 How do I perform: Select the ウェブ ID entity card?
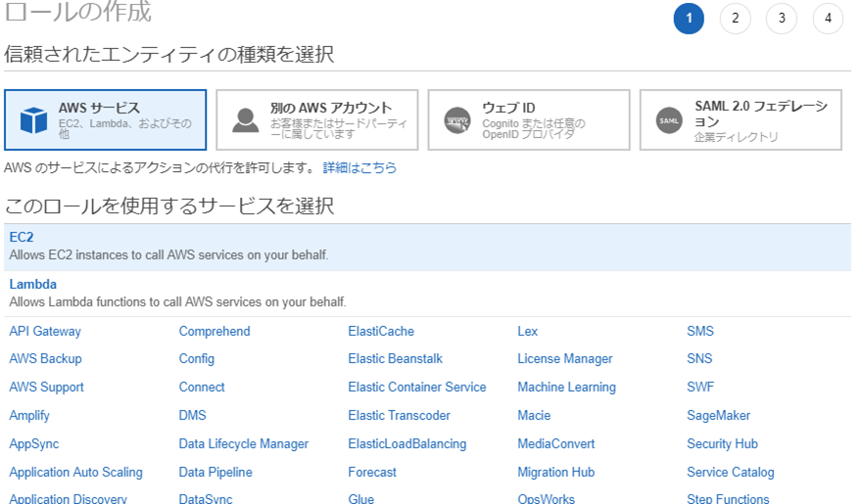(529, 119)
